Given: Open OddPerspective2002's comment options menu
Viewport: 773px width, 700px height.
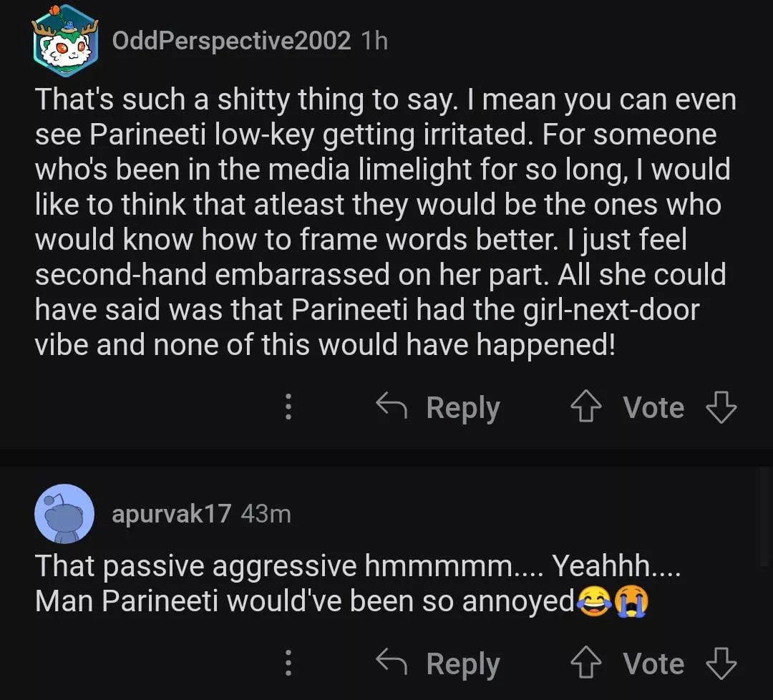Looking at the screenshot, I should coord(288,407).
